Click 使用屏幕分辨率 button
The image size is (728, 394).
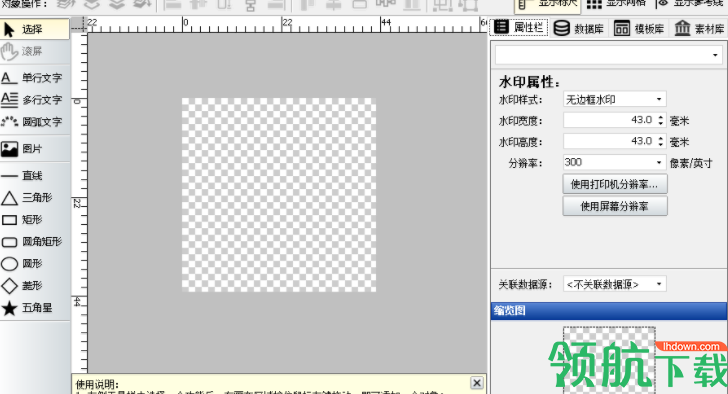615,206
